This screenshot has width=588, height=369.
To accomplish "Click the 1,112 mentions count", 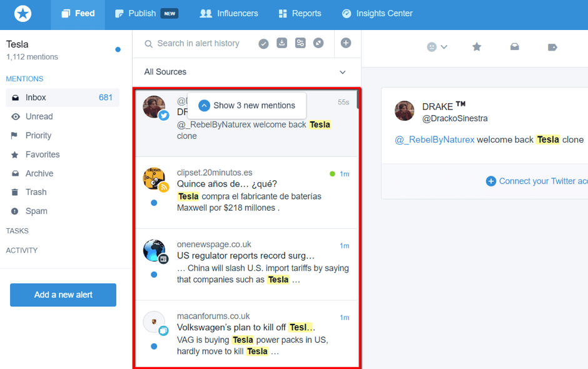I will [33, 57].
